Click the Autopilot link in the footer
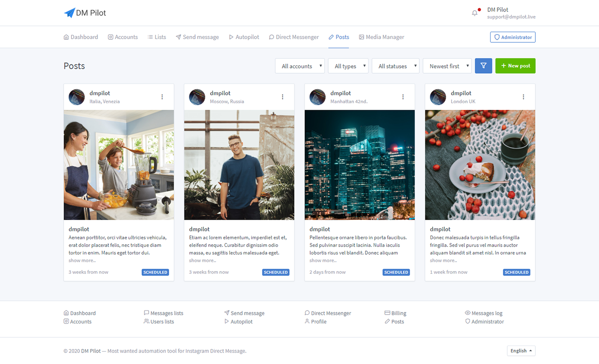This screenshot has width=599, height=364. tap(238, 322)
